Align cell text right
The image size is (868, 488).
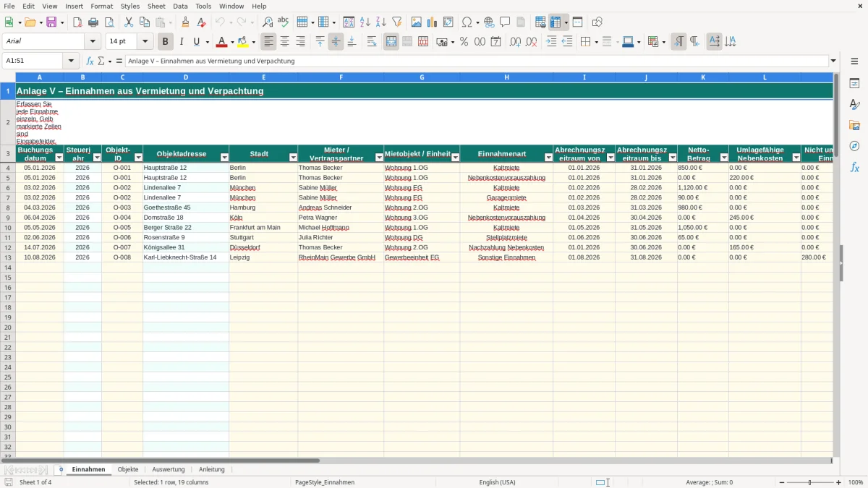coord(301,42)
